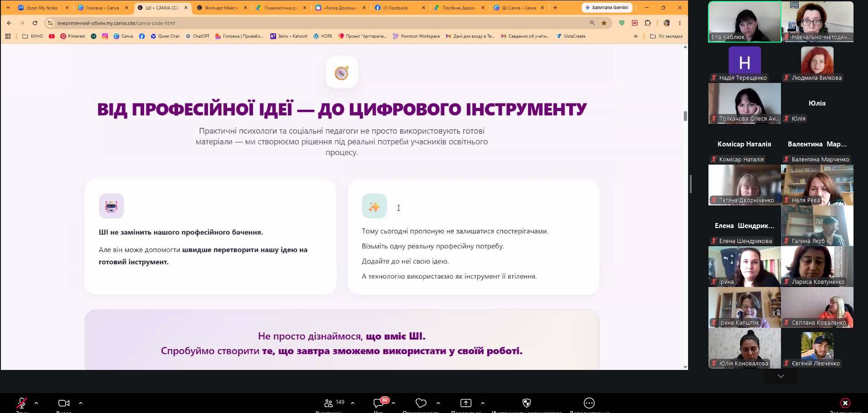Screen dimensions: 868x413
Task: Click the share screen icon
Action: point(466,403)
